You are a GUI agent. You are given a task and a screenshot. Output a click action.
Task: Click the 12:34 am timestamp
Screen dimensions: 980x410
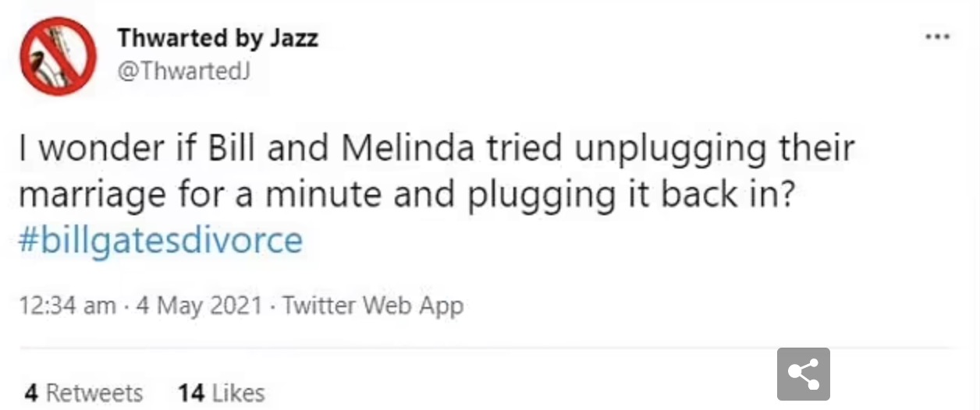(x=66, y=305)
